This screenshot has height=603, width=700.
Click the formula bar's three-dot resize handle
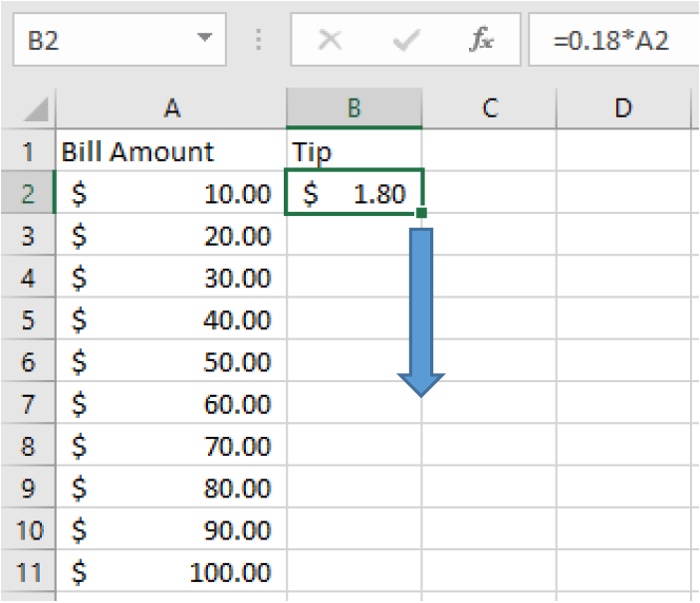(259, 40)
